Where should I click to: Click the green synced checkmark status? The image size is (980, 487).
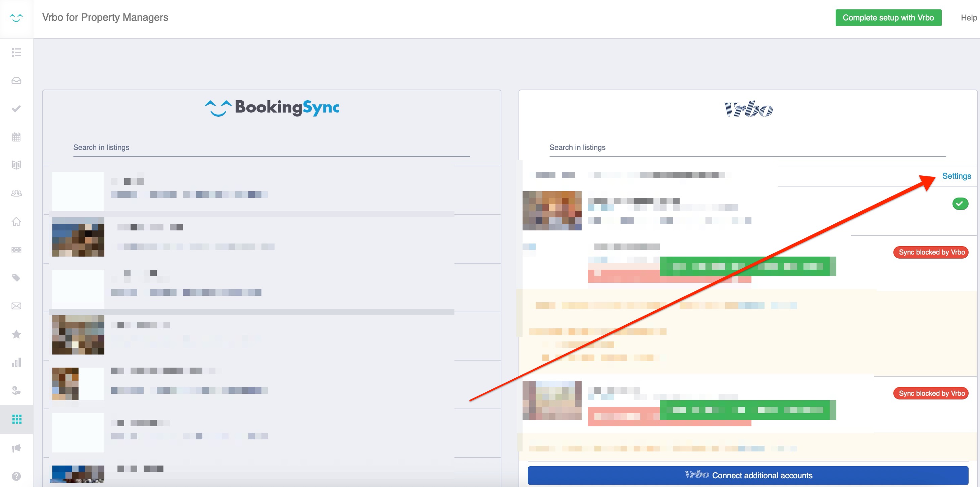(960, 204)
